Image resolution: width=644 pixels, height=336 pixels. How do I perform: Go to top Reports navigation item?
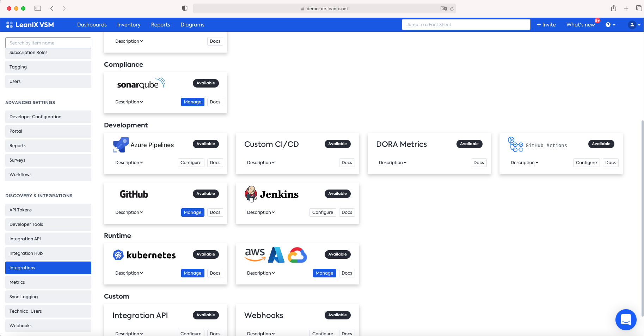click(x=160, y=25)
